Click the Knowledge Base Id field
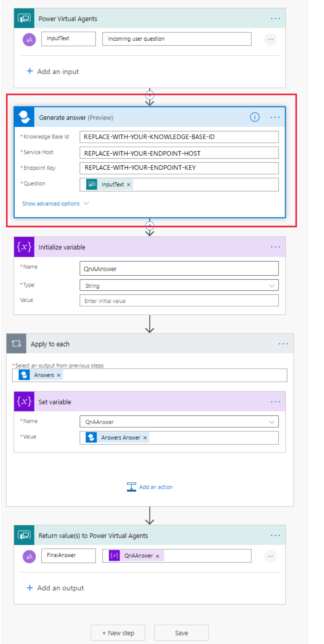 point(179,137)
